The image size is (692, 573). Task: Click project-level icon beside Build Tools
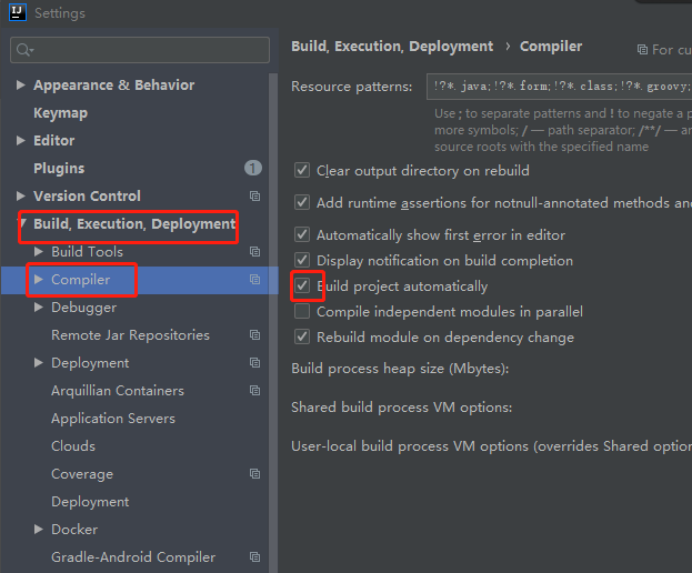click(255, 252)
